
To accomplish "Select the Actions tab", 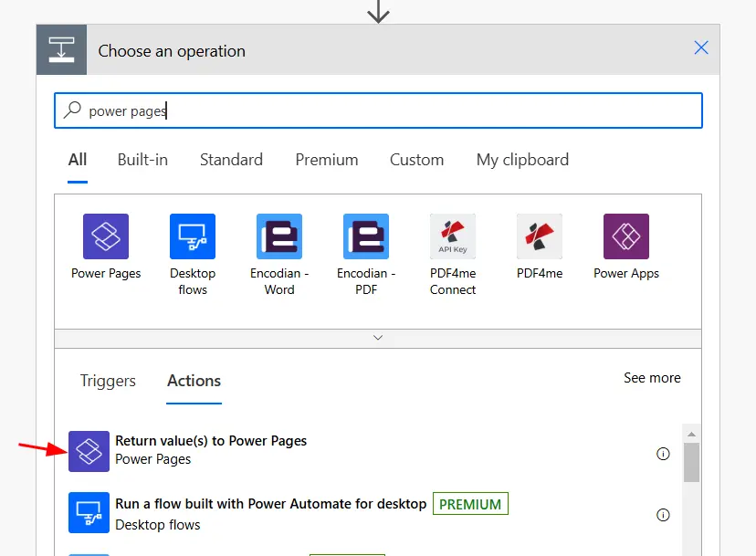I will [194, 381].
